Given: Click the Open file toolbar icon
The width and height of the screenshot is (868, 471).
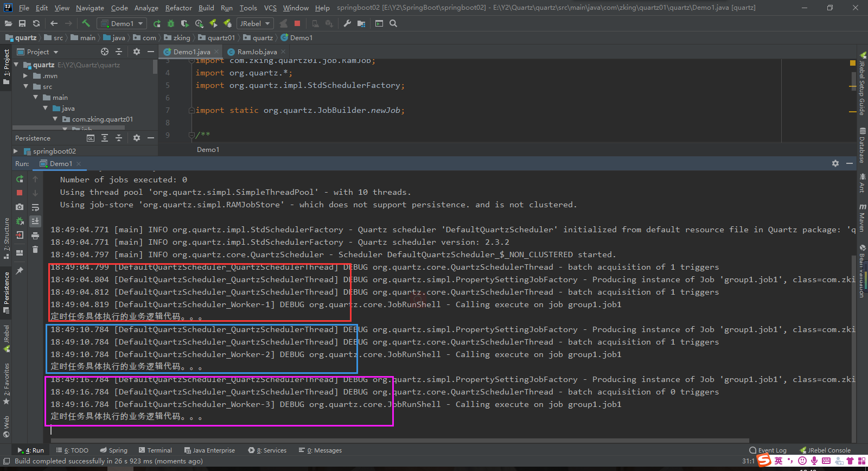Looking at the screenshot, I should (x=8, y=23).
